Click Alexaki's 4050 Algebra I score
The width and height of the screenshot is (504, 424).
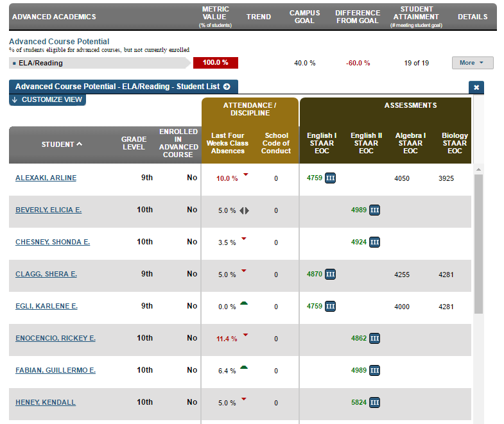click(x=402, y=178)
